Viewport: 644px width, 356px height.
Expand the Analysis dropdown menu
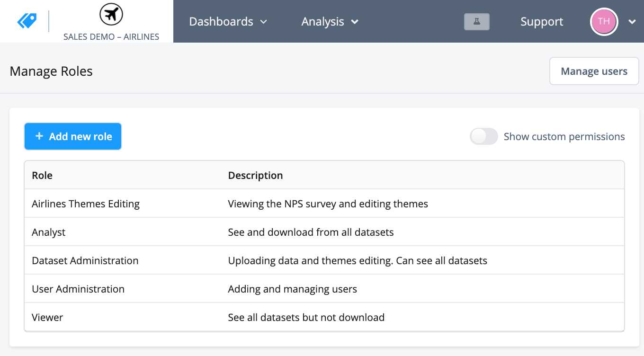(x=330, y=22)
